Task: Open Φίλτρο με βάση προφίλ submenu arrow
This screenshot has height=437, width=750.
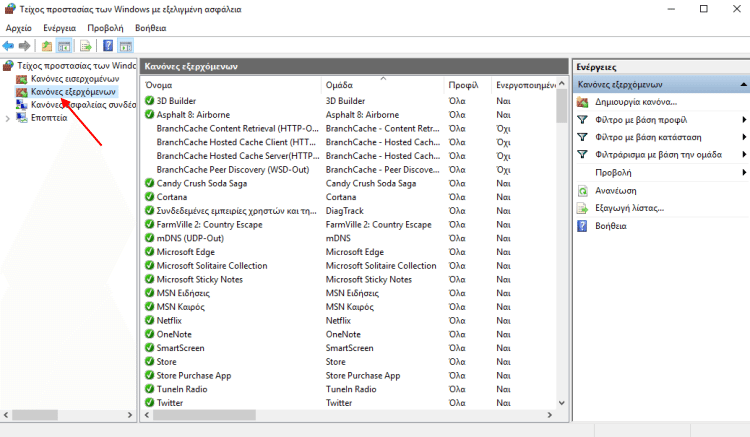Action: point(744,120)
